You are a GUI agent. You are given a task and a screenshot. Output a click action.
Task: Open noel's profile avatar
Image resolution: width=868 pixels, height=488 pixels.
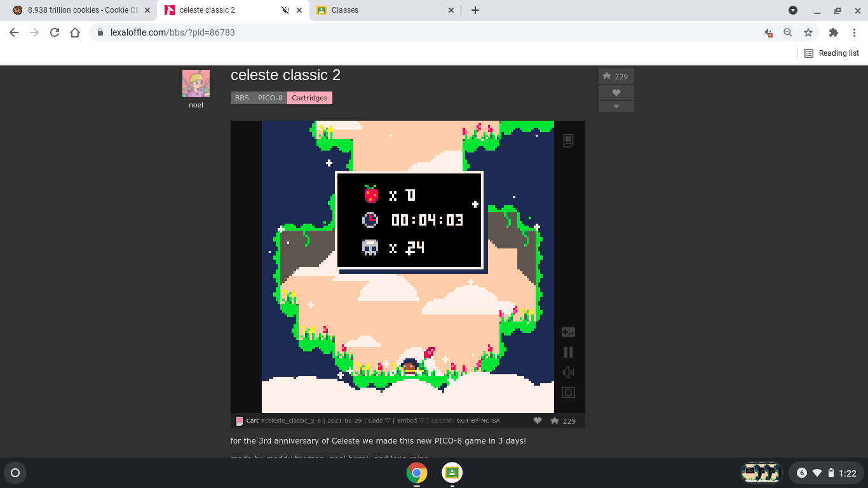pyautogui.click(x=196, y=83)
